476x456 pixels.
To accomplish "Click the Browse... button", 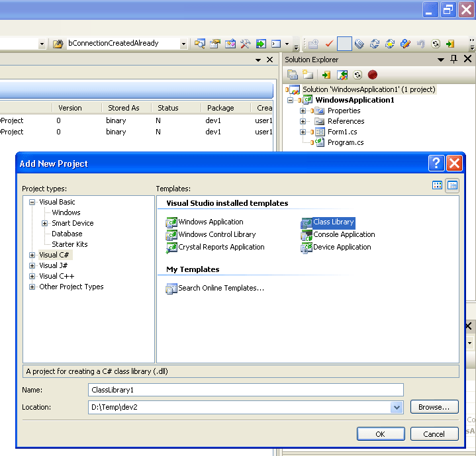I will pos(434,407).
